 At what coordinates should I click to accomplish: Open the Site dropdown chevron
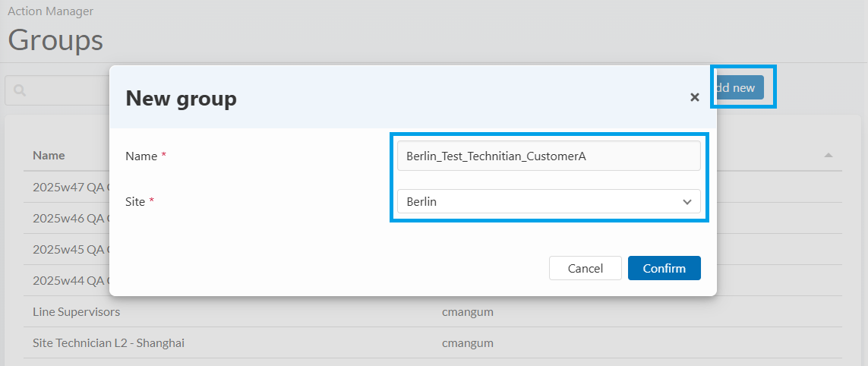pos(687,202)
